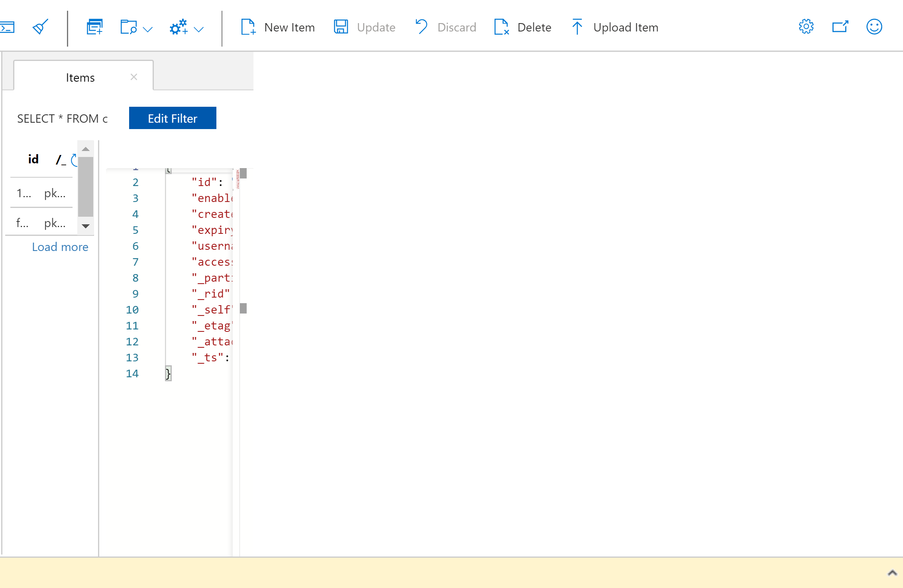Open the Items tab
Image resolution: width=903 pixels, height=588 pixels.
(x=80, y=77)
